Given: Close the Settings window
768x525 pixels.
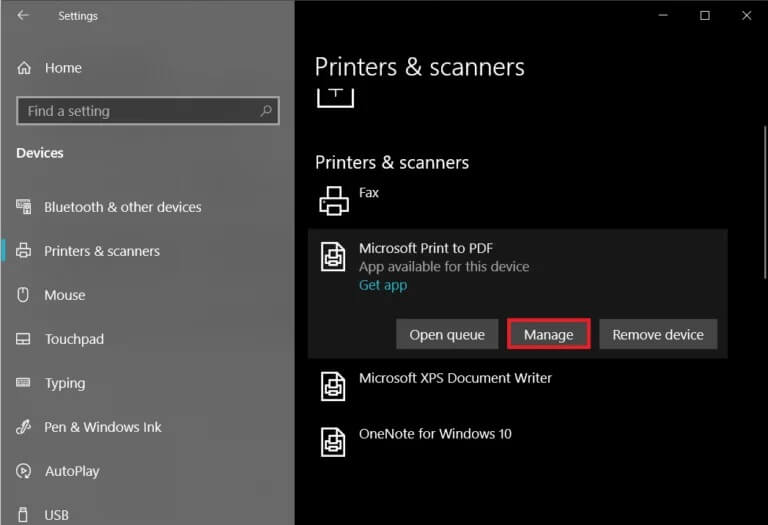Looking at the screenshot, I should coord(746,15).
